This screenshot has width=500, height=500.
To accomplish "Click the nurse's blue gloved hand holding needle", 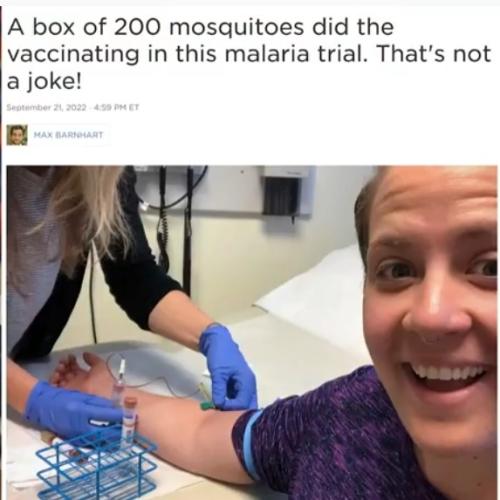I will [228, 368].
